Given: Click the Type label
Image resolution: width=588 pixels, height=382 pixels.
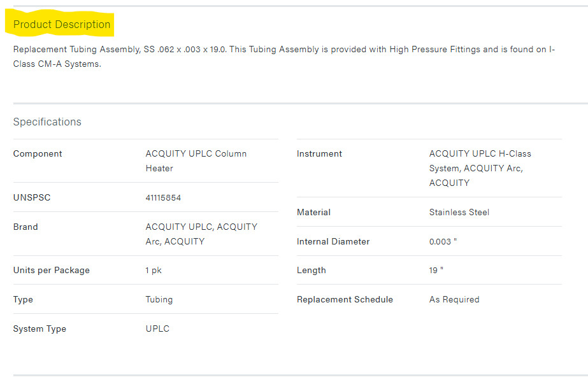Looking at the screenshot, I should click(x=23, y=299).
